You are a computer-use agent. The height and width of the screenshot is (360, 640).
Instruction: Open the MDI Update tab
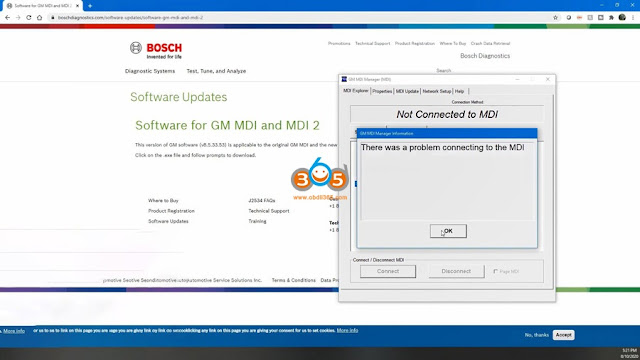pos(407,91)
